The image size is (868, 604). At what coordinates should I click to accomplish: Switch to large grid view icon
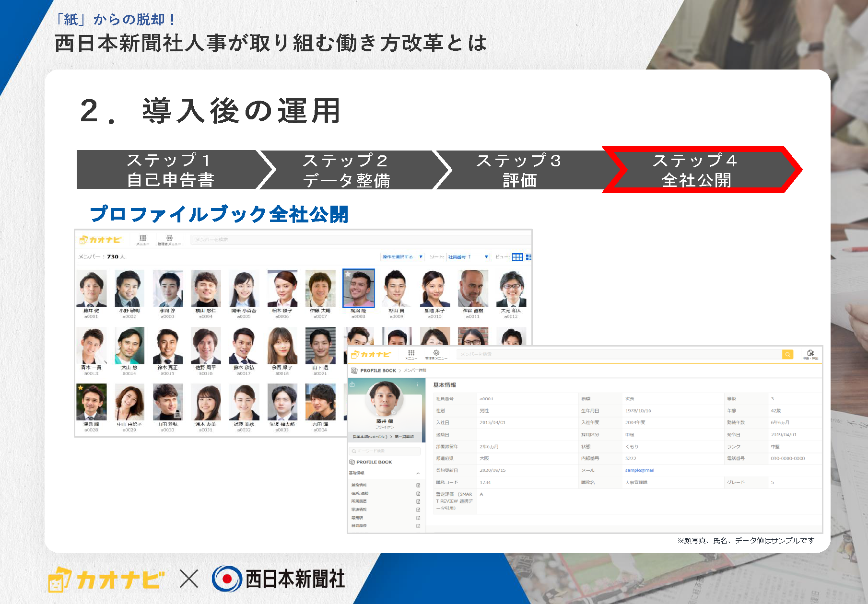[517, 257]
